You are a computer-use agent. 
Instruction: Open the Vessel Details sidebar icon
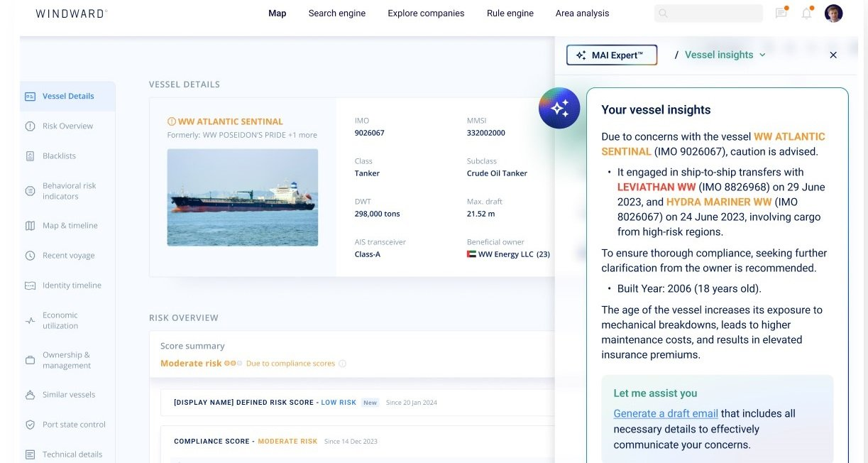click(x=31, y=95)
